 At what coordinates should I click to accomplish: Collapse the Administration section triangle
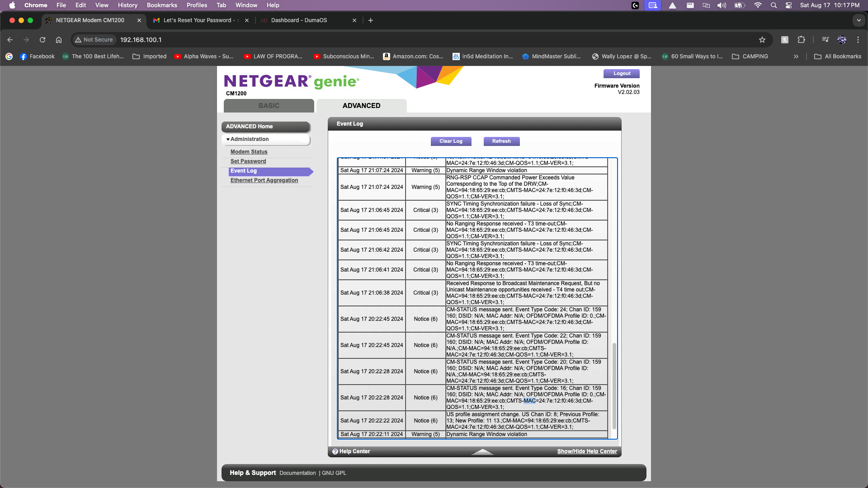coord(228,139)
